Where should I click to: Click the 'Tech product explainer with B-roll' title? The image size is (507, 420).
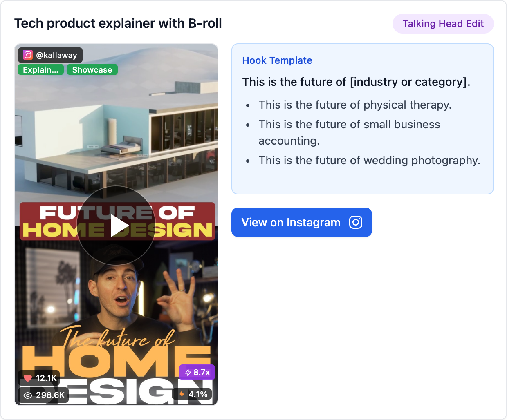(x=118, y=23)
